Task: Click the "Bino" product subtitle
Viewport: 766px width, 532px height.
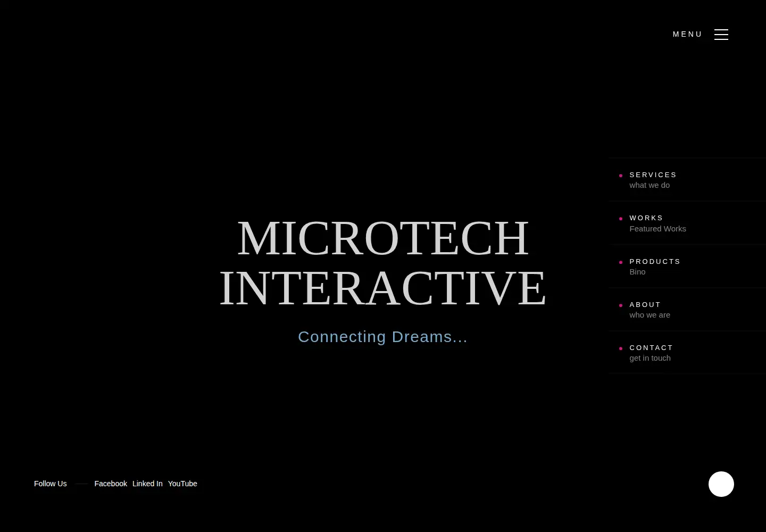Action: tap(637, 272)
